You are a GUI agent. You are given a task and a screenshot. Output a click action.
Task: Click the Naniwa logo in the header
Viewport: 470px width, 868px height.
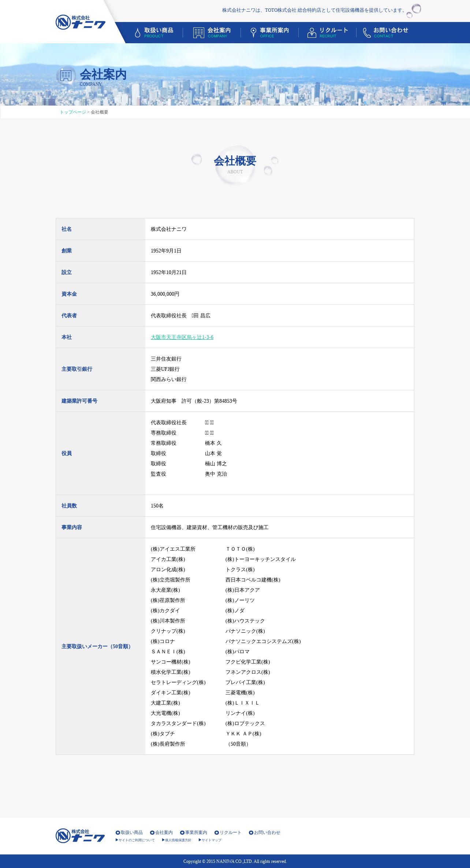pyautogui.click(x=81, y=22)
